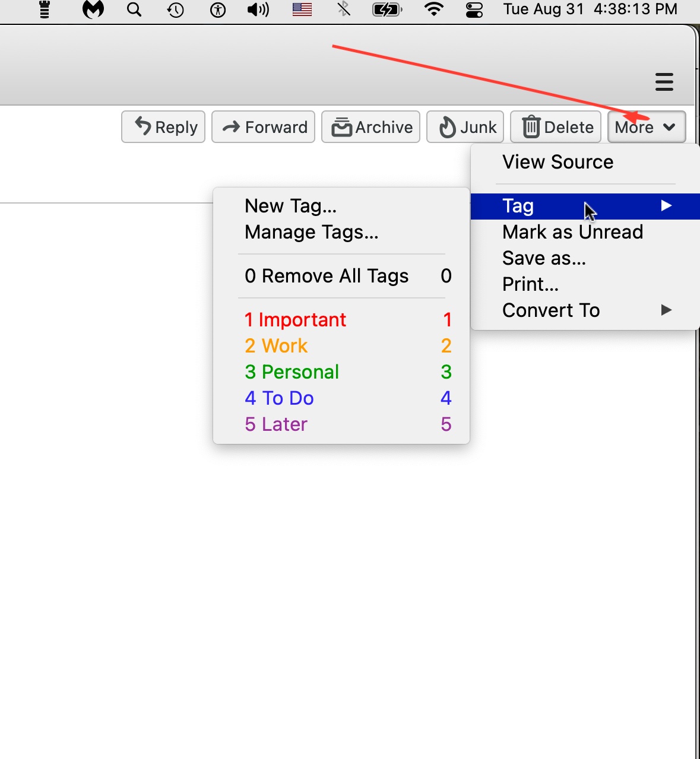Open the Thunderbird hamburger application menu

(x=664, y=82)
